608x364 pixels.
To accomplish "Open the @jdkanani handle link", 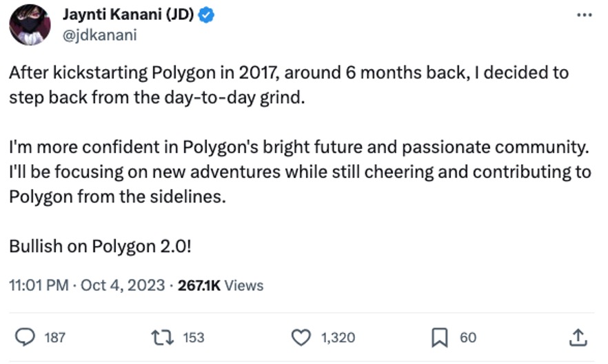I will pos(99,35).
